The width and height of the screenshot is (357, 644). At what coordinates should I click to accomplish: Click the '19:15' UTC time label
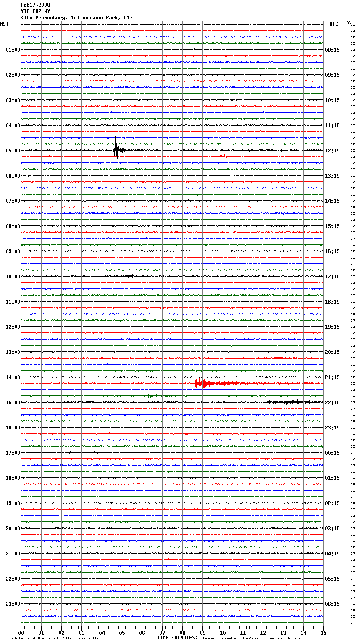pos(332,327)
